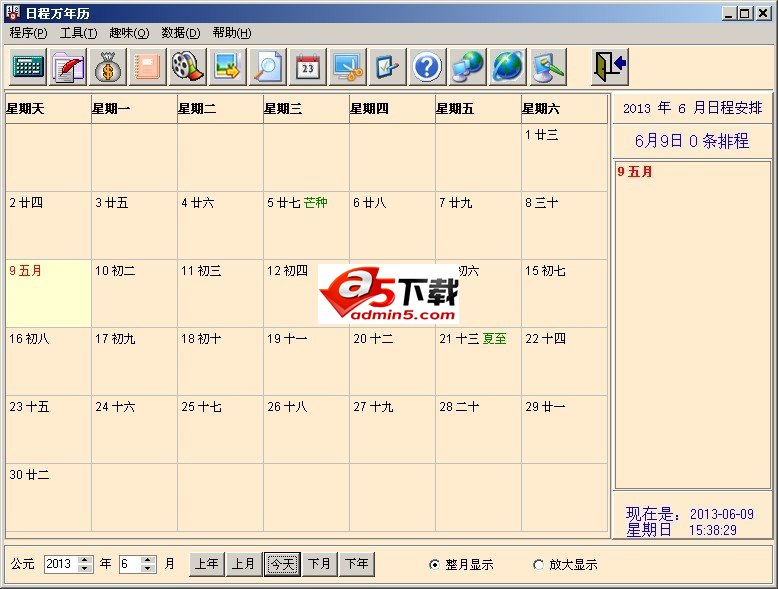Click the 6月9日 0 条排程 header
This screenshot has height=589, width=778.
[692, 141]
